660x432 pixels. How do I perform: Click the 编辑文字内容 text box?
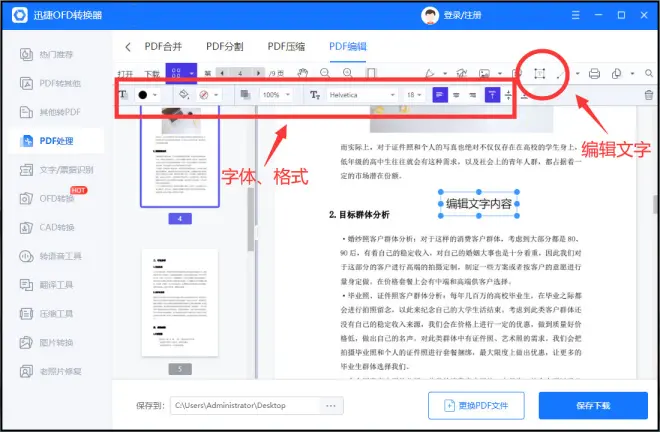(x=479, y=204)
